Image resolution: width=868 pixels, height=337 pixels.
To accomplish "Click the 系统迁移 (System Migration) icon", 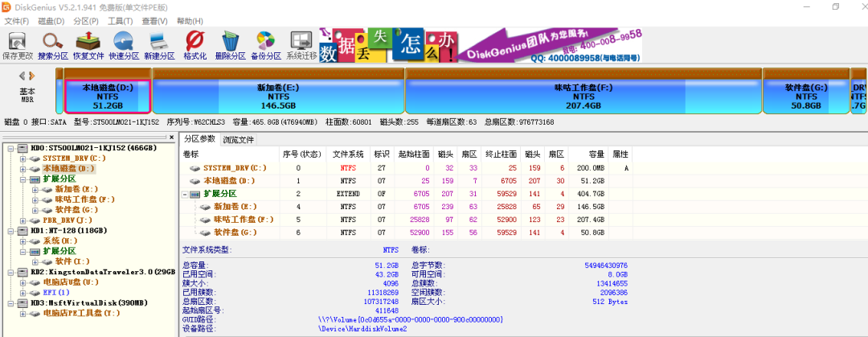I will tap(301, 42).
